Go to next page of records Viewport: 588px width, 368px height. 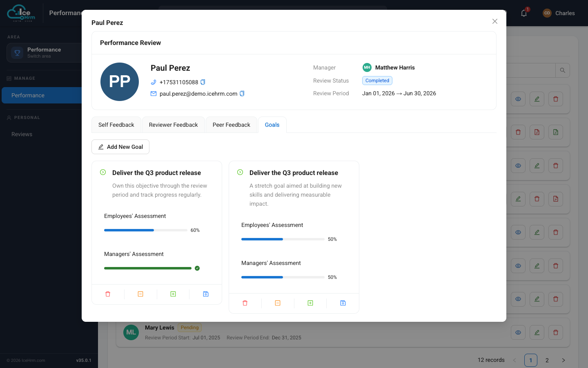coord(563,360)
